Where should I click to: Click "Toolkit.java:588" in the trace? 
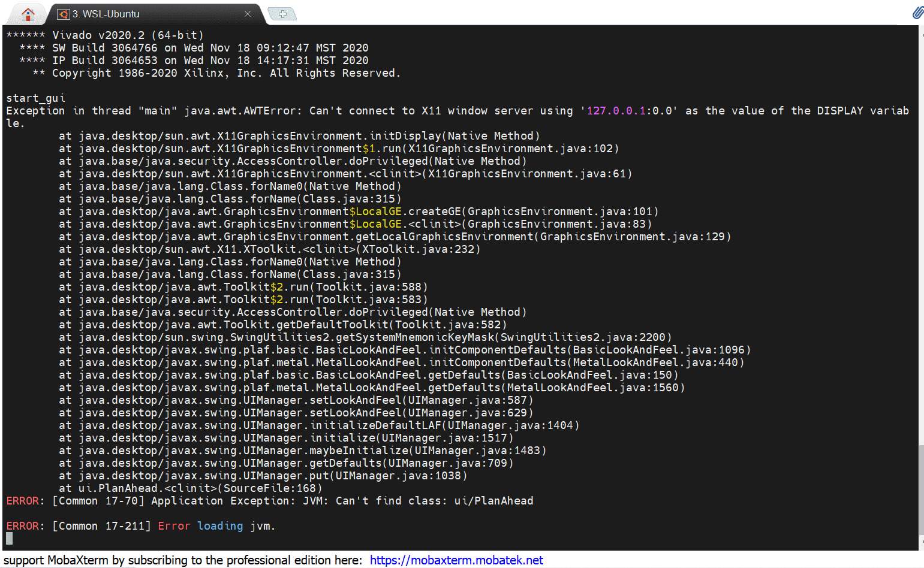pyautogui.click(x=369, y=287)
